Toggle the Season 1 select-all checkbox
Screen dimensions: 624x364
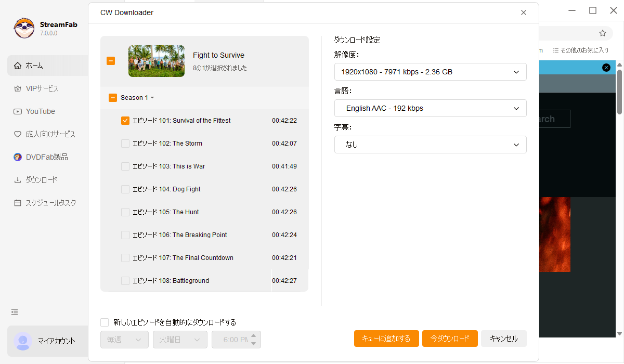(113, 98)
